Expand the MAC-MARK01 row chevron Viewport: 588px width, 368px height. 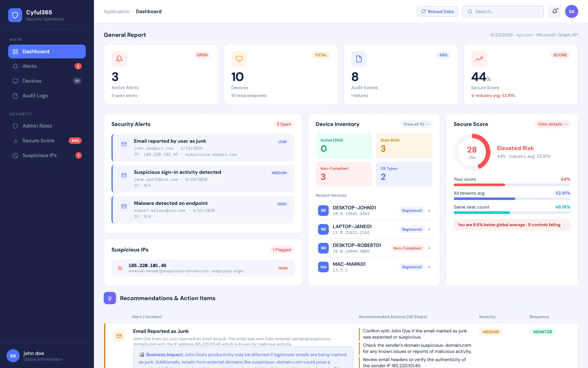(x=429, y=267)
